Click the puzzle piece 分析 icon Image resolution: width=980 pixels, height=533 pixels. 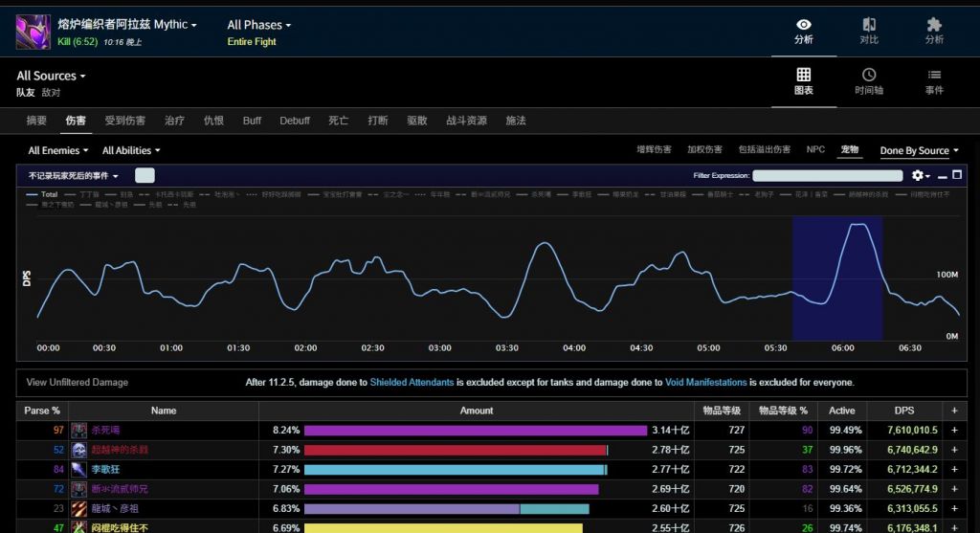pos(933,25)
